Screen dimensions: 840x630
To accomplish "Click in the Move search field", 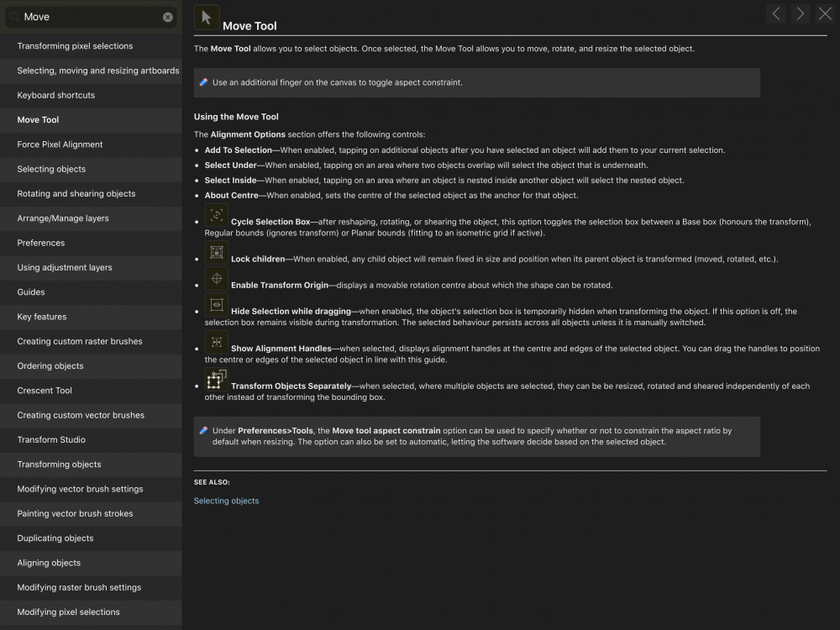I will tap(88, 17).
